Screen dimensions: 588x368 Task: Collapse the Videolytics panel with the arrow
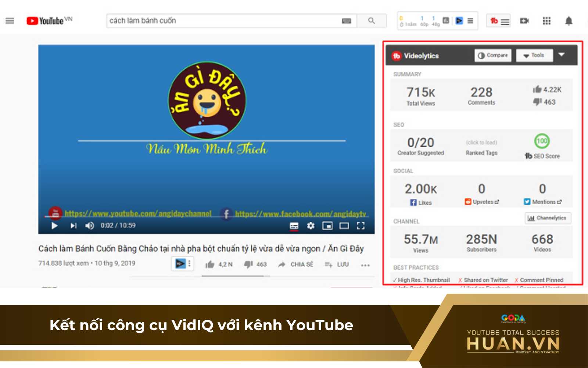[x=562, y=54]
